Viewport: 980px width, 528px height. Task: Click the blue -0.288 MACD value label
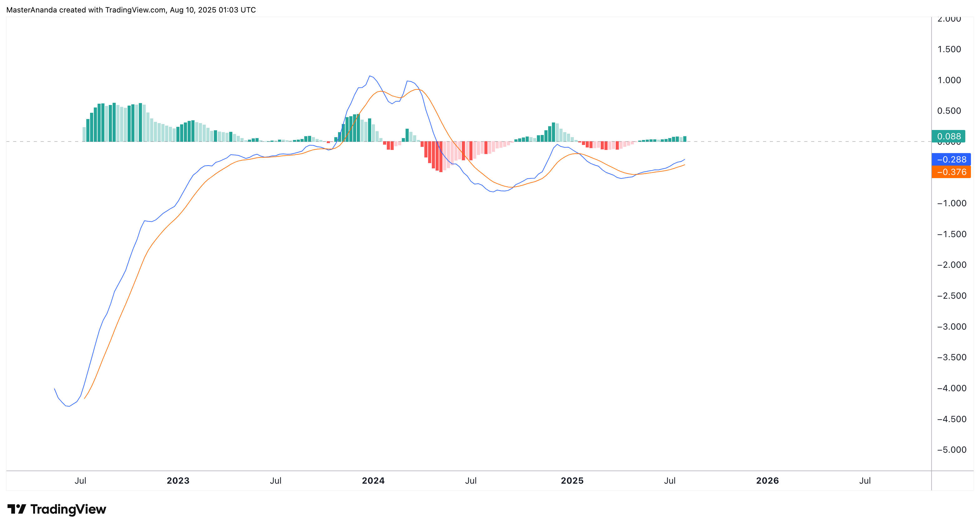[x=951, y=159]
